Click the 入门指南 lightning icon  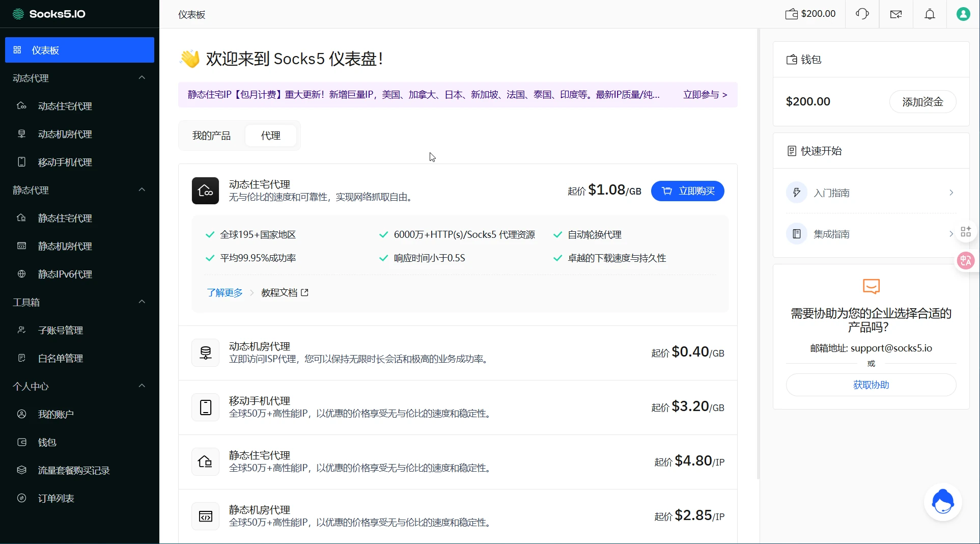(x=797, y=193)
